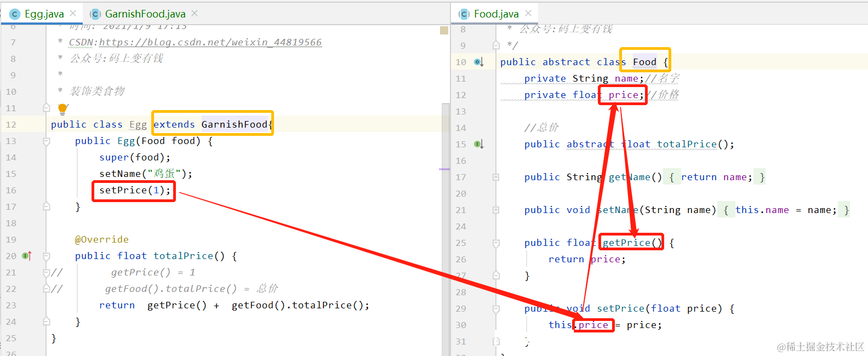Click 'setName' call on Egg.java line 15
The height and width of the screenshot is (356, 868).
pos(120,174)
